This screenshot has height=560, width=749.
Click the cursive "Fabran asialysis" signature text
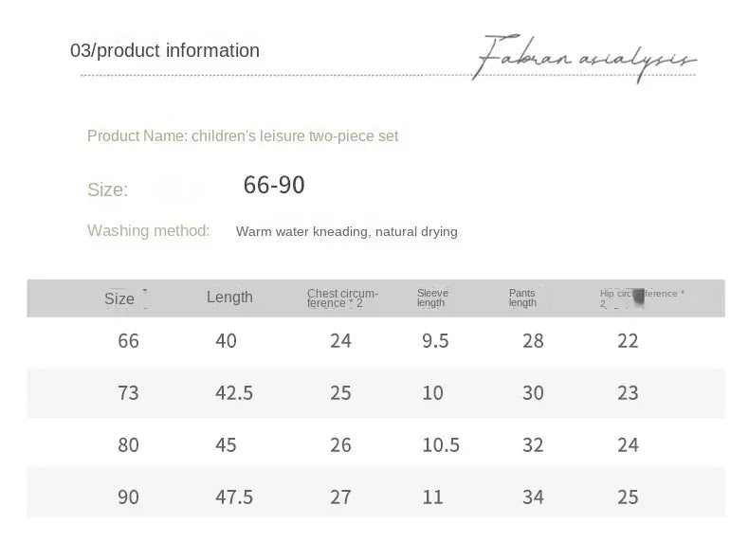584,57
